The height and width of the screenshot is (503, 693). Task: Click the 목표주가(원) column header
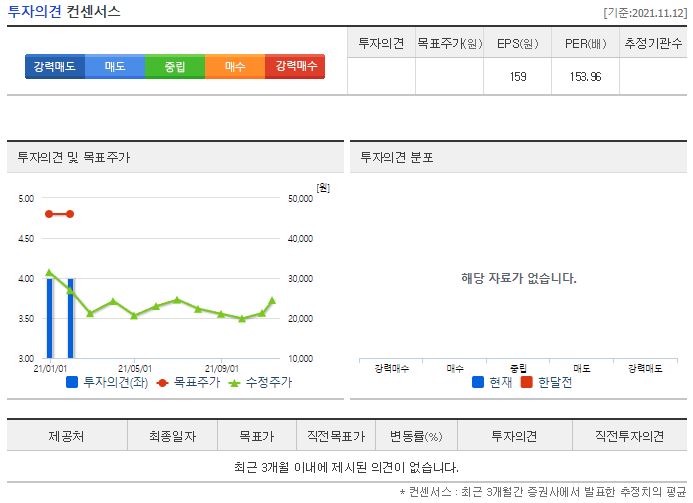point(449,43)
